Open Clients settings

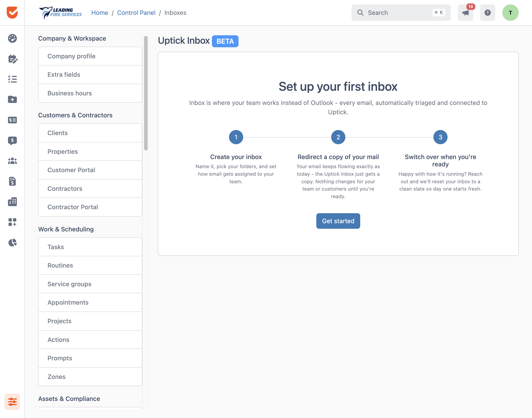pos(90,133)
